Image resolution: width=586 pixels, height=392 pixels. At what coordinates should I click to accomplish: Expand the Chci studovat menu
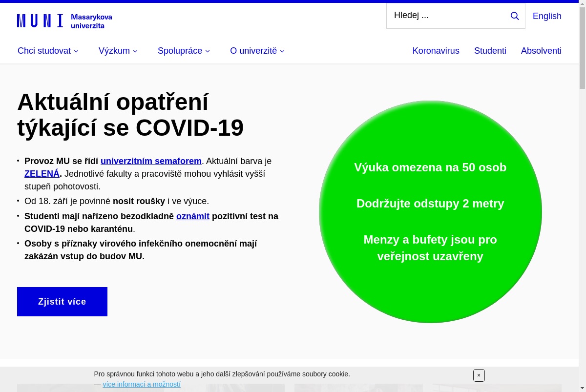click(x=48, y=51)
